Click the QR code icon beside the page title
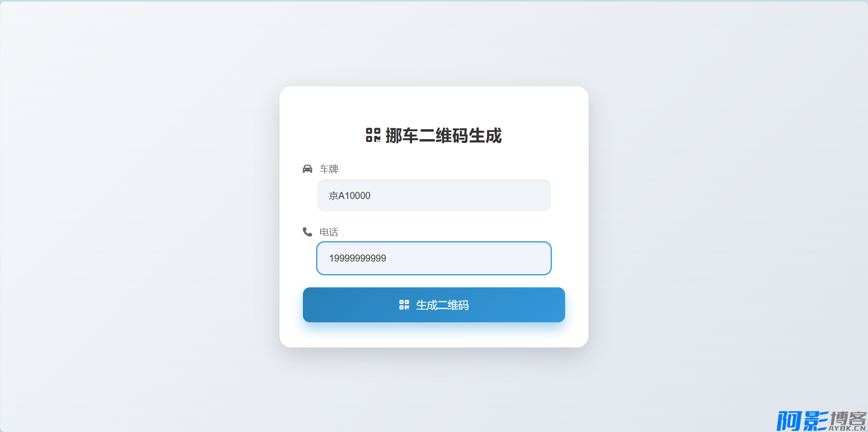868x432 pixels. pos(373,135)
